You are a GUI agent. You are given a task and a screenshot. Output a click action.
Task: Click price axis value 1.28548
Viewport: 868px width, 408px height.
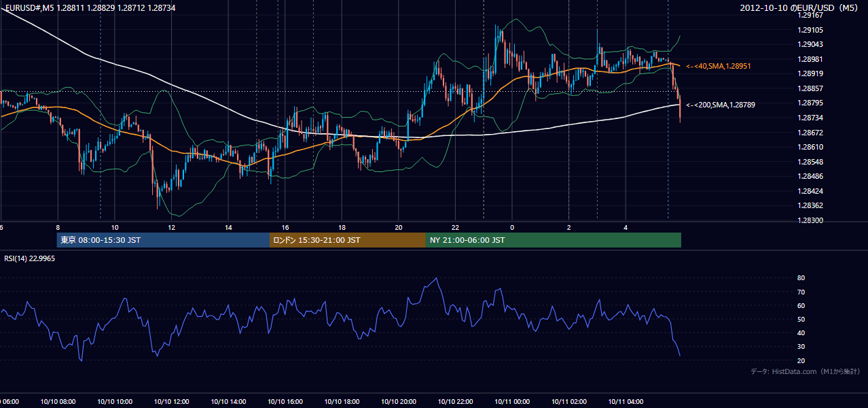[811, 162]
